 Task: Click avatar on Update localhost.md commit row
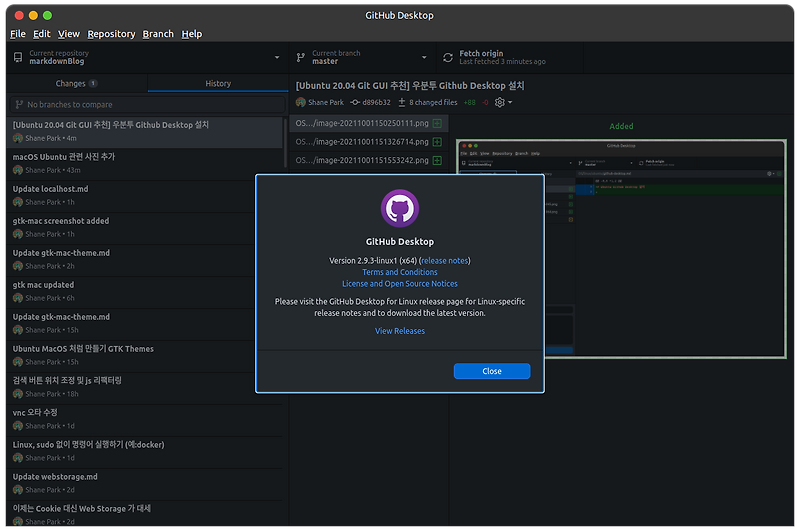pos(18,202)
